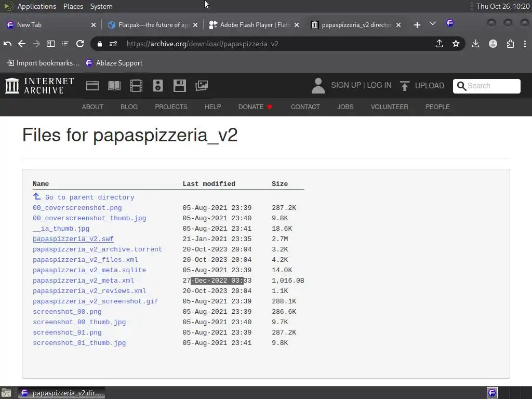Click the padlock site security icon
This screenshot has height=399, width=532.
pyautogui.click(x=99, y=44)
